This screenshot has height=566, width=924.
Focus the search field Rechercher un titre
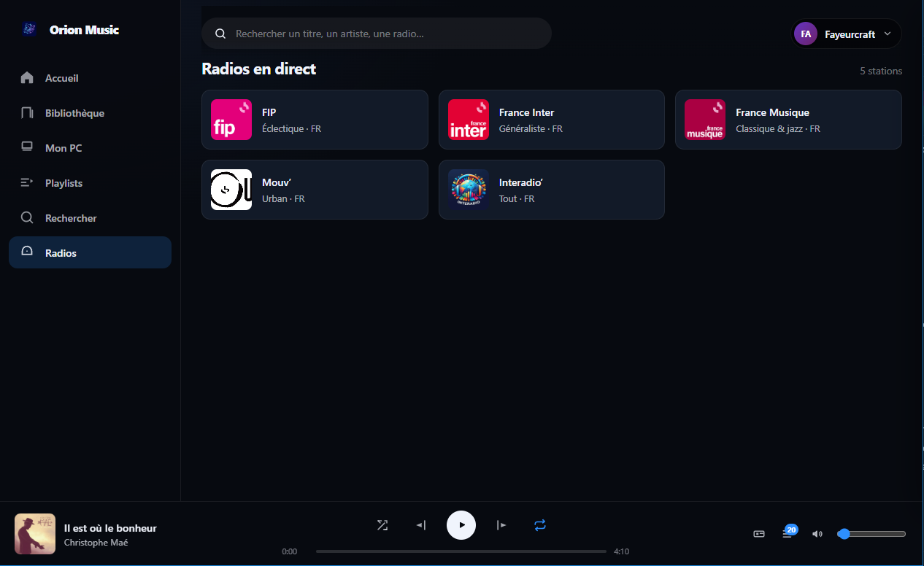click(x=377, y=34)
